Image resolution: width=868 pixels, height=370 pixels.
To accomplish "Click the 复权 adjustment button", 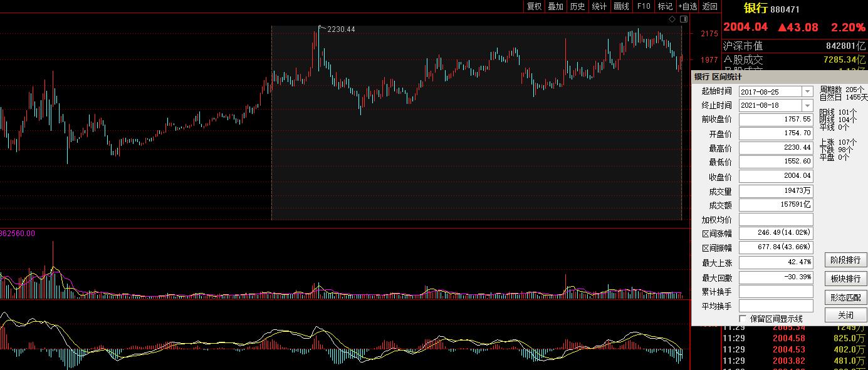I will pyautogui.click(x=534, y=6).
